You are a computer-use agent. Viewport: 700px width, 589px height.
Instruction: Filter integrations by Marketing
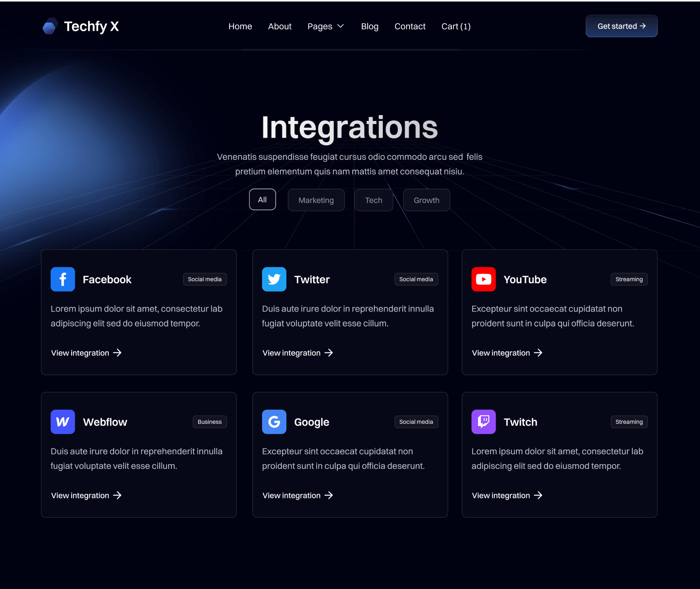pos(316,200)
